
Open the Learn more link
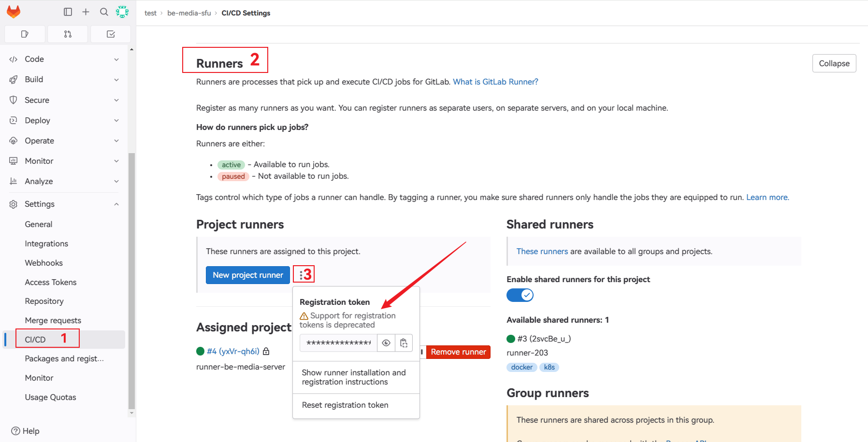pyautogui.click(x=767, y=197)
